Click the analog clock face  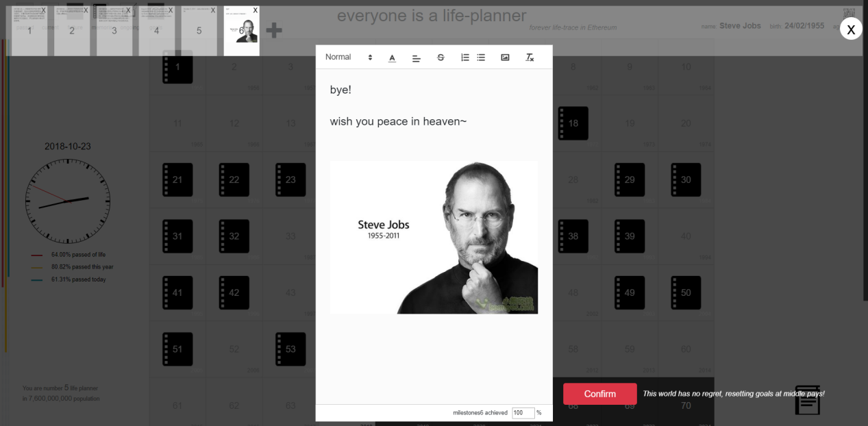(x=68, y=201)
